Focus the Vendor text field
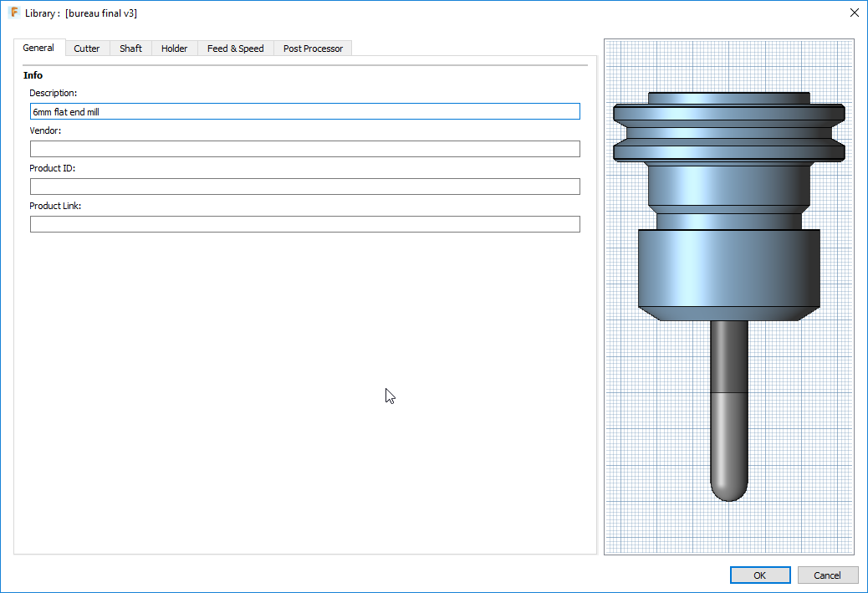This screenshot has width=868, height=593. (305, 149)
